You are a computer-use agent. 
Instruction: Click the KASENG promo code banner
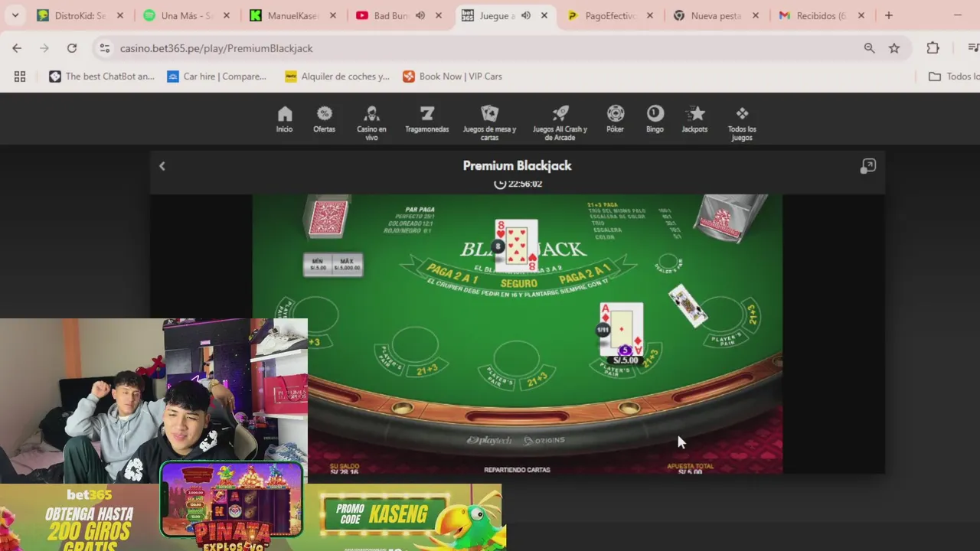coord(385,514)
